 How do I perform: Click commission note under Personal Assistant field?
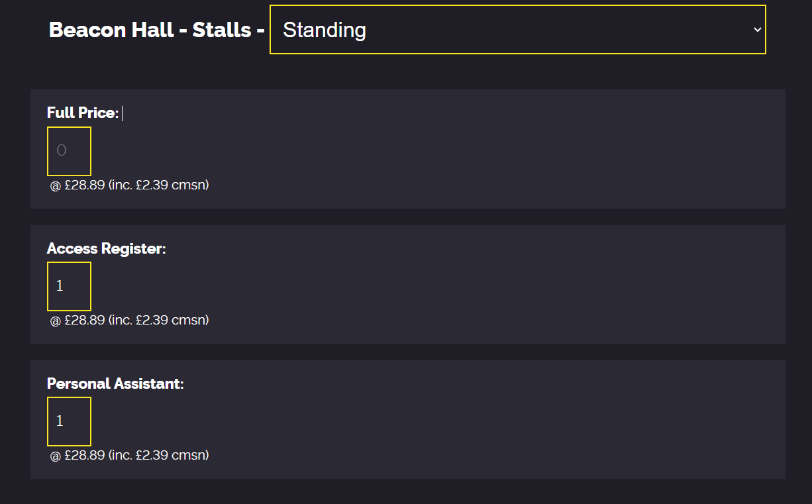159,456
